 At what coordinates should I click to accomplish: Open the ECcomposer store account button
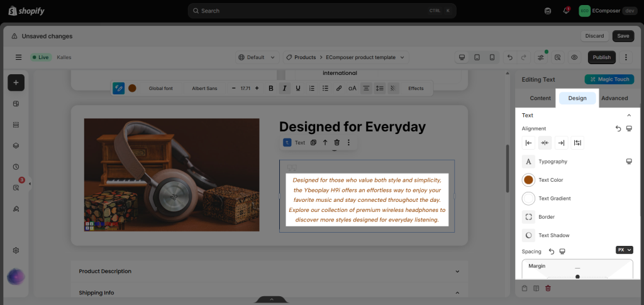[608, 11]
